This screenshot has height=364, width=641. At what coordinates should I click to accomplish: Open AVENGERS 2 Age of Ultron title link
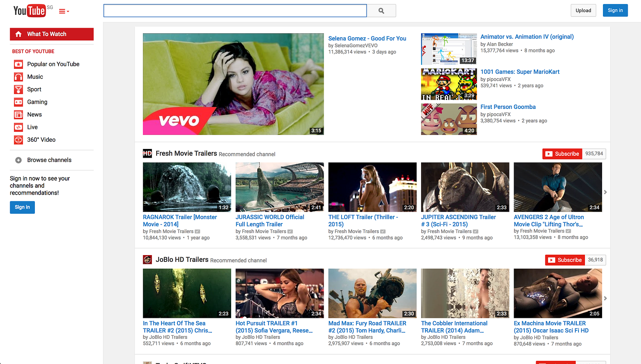tap(549, 221)
